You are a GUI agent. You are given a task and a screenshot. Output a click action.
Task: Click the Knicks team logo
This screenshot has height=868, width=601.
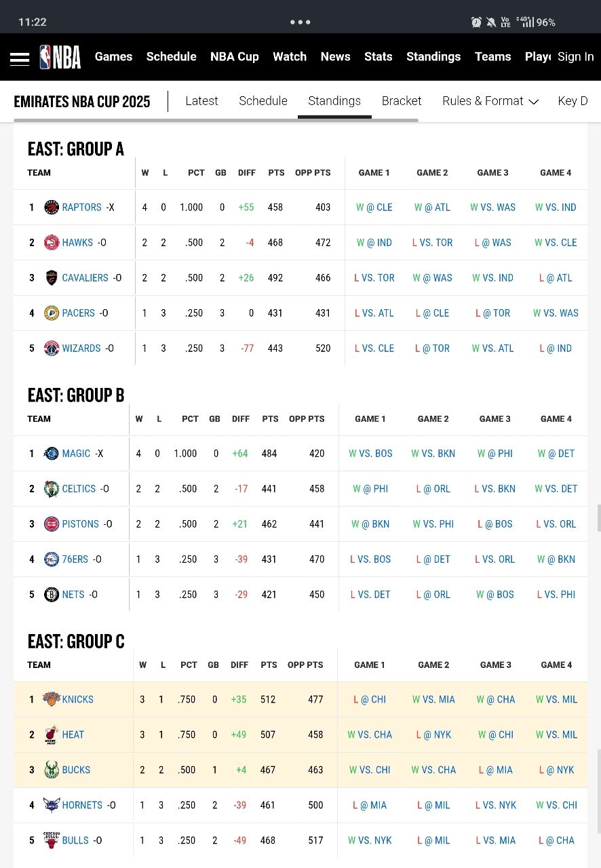52,699
